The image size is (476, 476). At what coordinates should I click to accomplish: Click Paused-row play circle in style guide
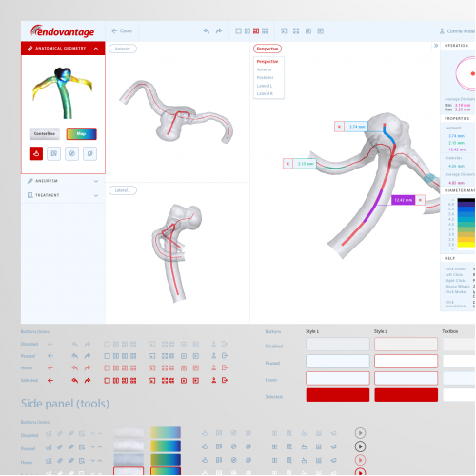pos(360,446)
